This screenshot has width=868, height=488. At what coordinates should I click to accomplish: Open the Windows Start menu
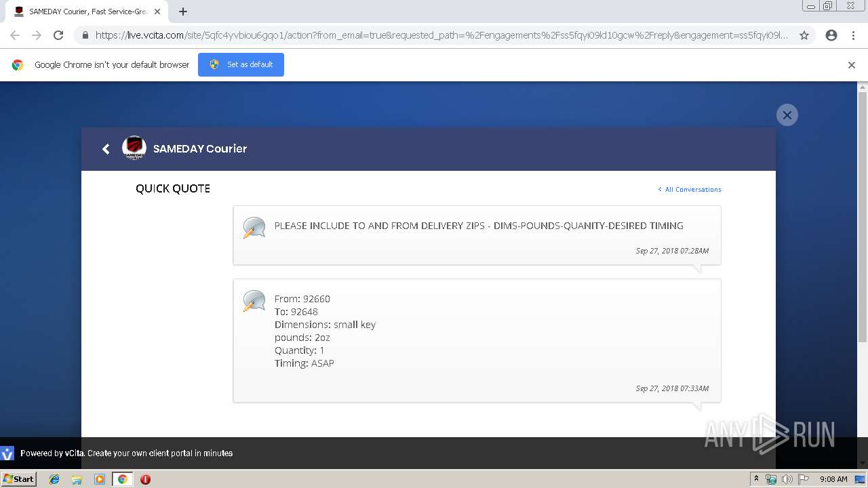click(18, 479)
